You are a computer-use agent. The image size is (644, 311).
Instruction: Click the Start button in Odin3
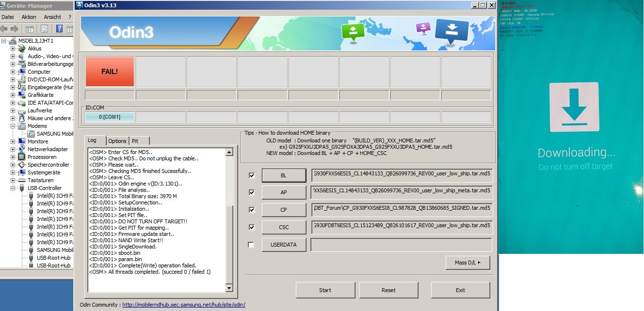[325, 290]
